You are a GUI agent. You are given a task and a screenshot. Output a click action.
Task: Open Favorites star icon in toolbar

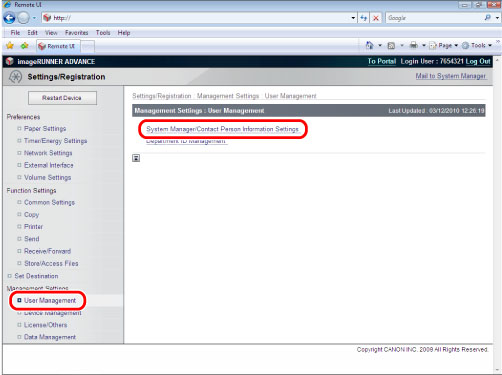pos(10,46)
